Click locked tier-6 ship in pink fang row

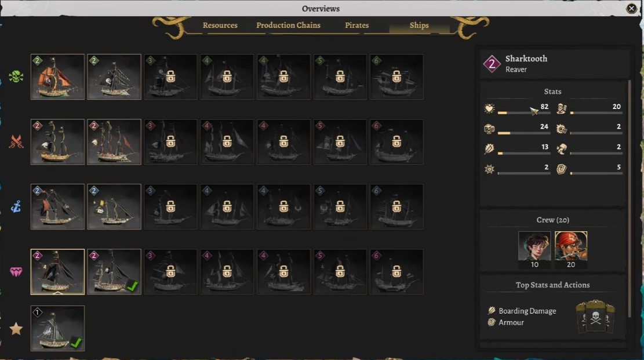click(x=396, y=272)
